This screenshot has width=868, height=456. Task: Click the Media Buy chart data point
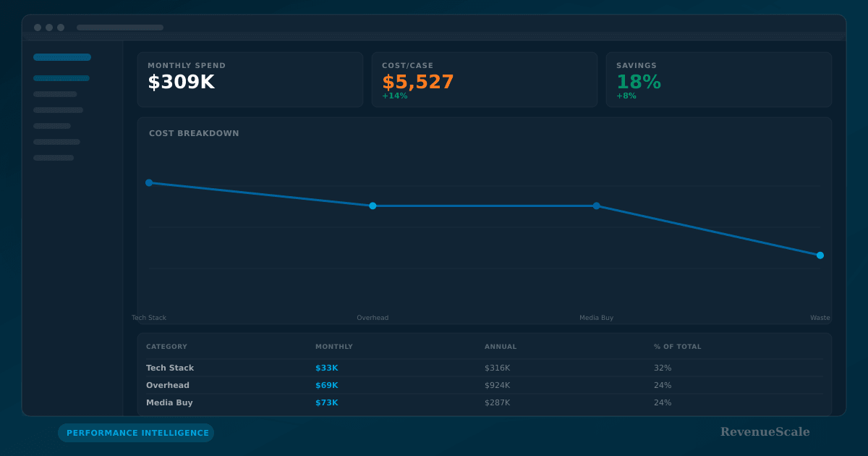pos(596,206)
